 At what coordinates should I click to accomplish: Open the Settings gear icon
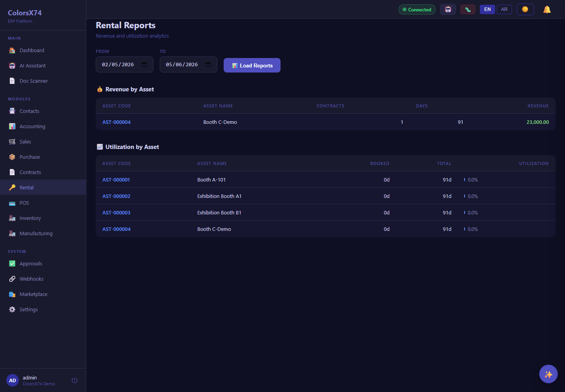[12, 310]
